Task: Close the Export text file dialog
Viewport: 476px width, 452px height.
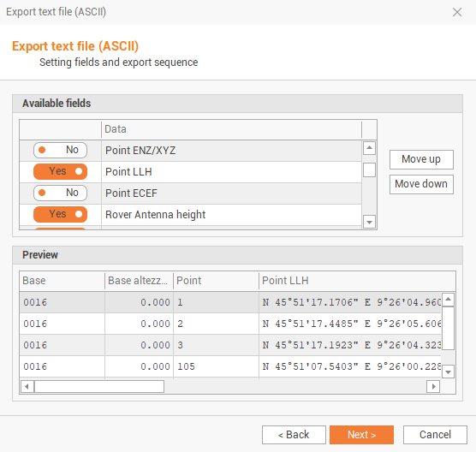Action: pos(457,12)
